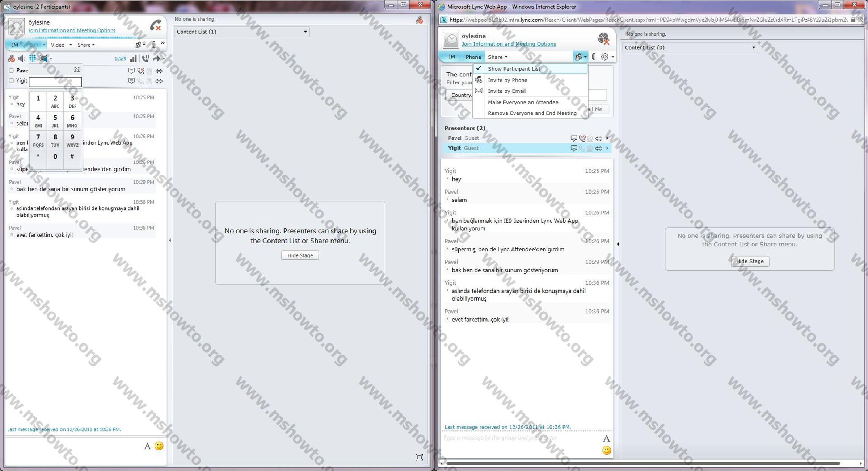Click the hold call icon
The image size is (868, 471).
tap(146, 58)
